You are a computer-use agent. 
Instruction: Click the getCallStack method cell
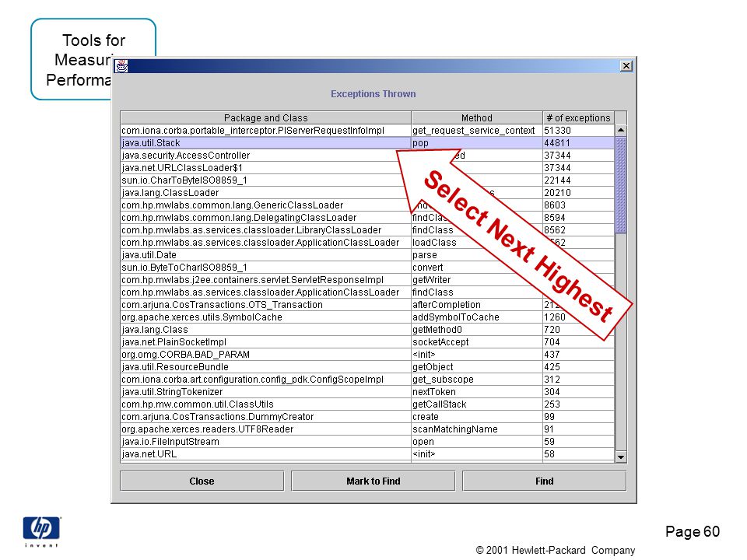[x=477, y=404]
